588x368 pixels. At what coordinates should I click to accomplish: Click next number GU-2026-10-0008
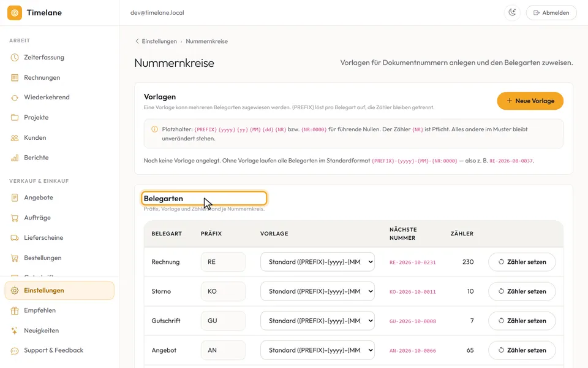tap(412, 321)
